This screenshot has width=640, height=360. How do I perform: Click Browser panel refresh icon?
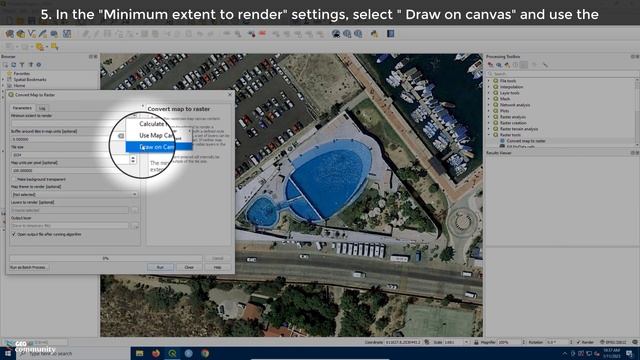(13, 65)
